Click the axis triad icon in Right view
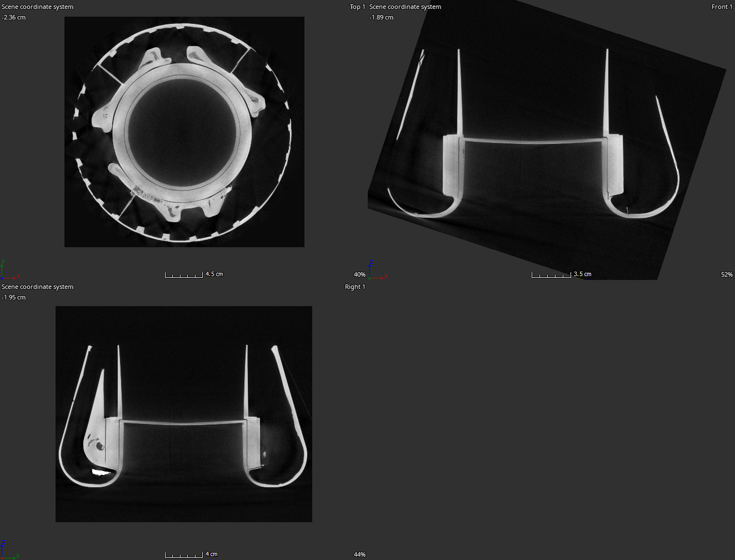735x560 pixels. (9, 550)
